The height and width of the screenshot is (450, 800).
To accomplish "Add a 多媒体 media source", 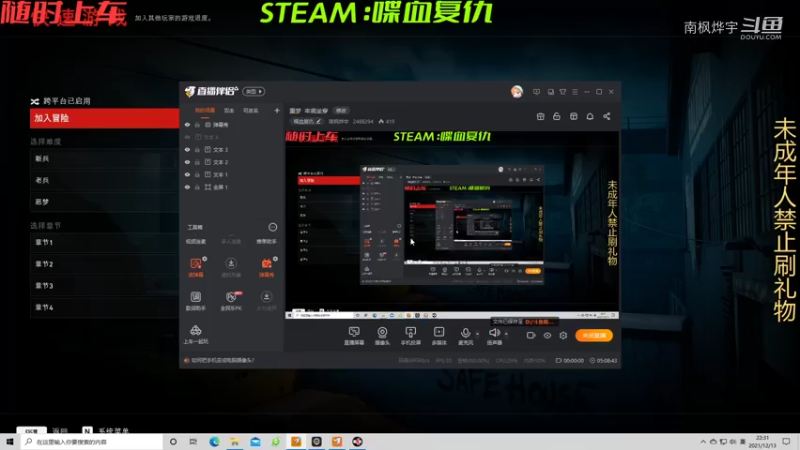I will [439, 336].
